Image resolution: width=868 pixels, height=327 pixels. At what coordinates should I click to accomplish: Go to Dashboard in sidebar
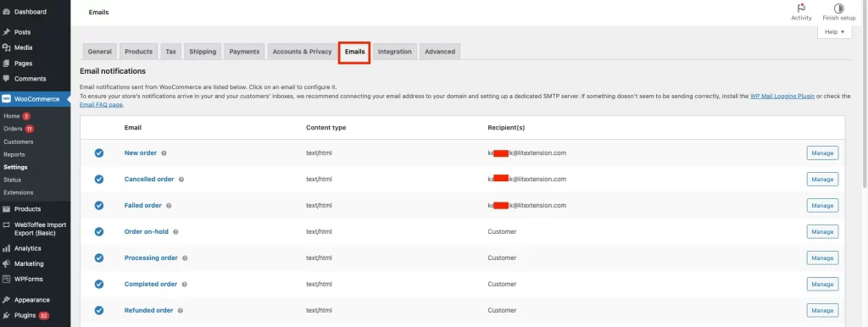pos(35,12)
